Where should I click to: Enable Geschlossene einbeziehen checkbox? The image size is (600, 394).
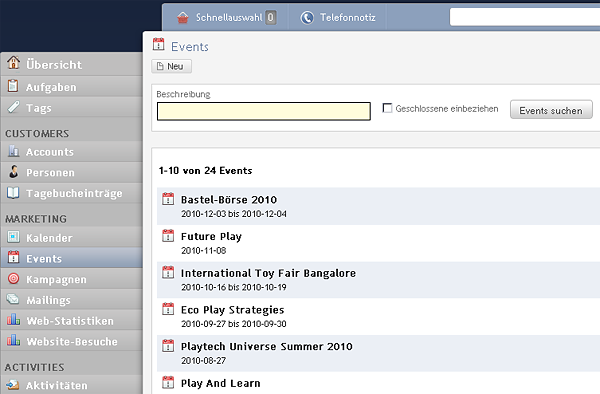(x=387, y=108)
